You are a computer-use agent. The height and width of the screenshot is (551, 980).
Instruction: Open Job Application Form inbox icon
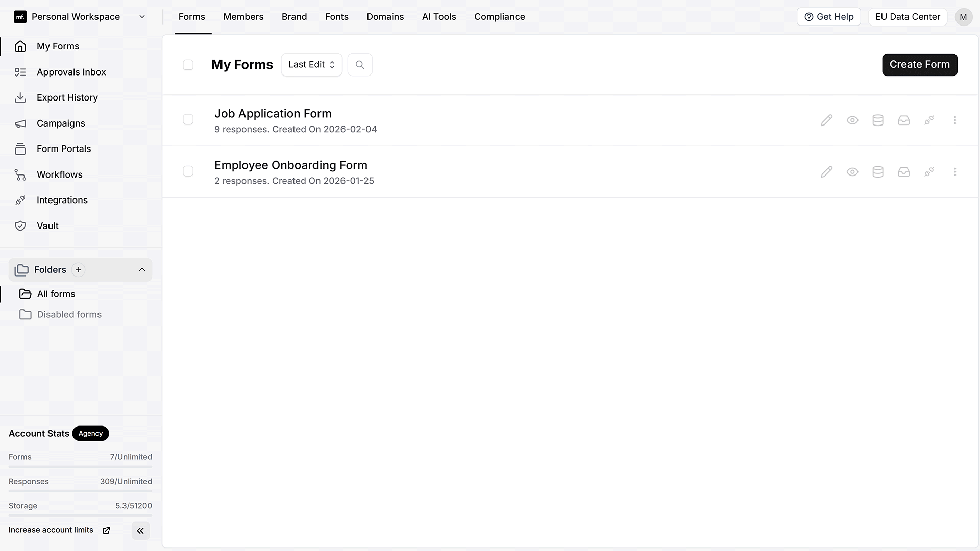(x=904, y=120)
